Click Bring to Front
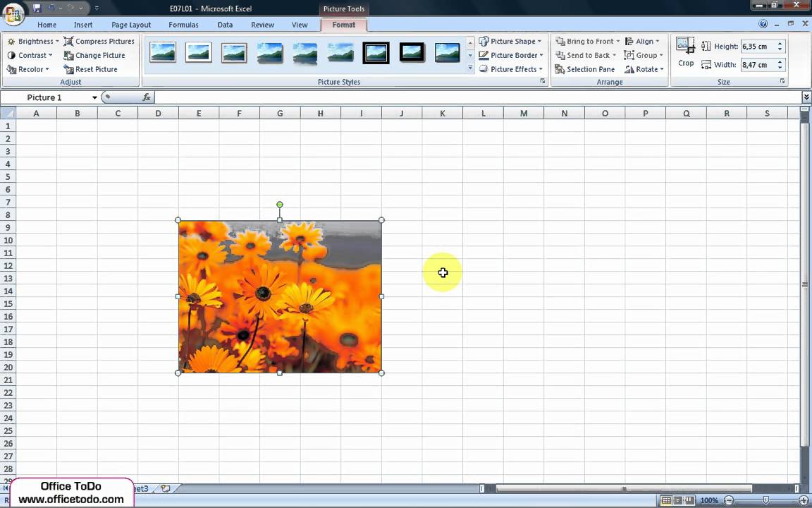Screen dimensions: 812x508 (588, 41)
